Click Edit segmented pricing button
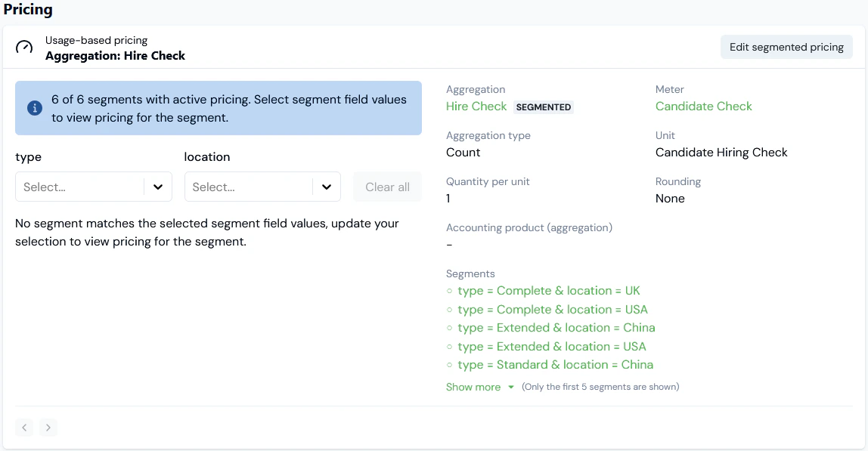Viewport: 868px width, 451px height. tap(786, 47)
